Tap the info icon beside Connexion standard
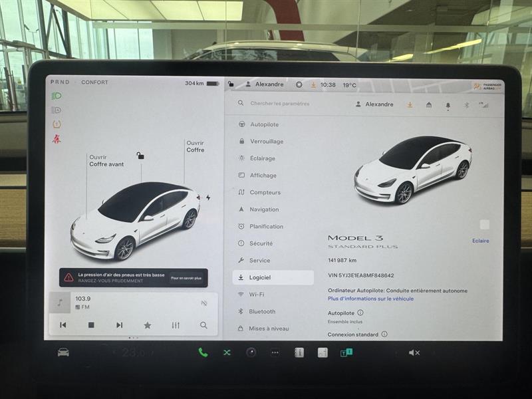532x399 pixels. pyautogui.click(x=384, y=334)
